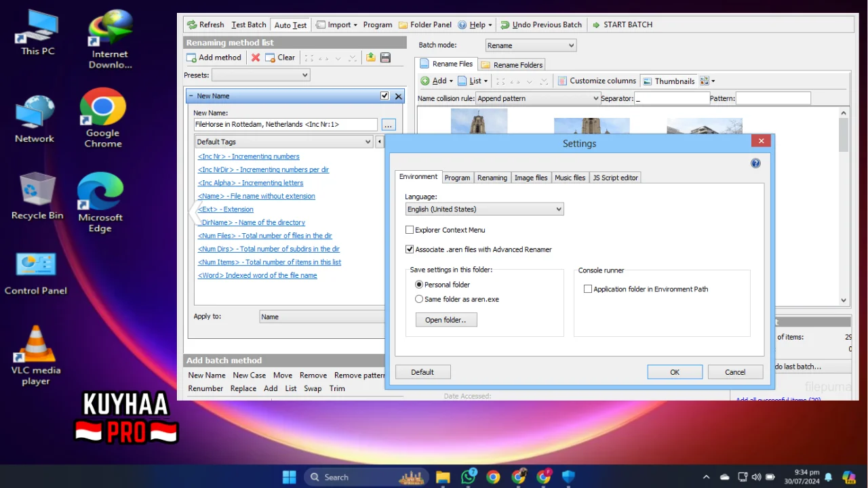Uncheck the New Name method checkbox
The image size is (868, 488).
pos(384,96)
